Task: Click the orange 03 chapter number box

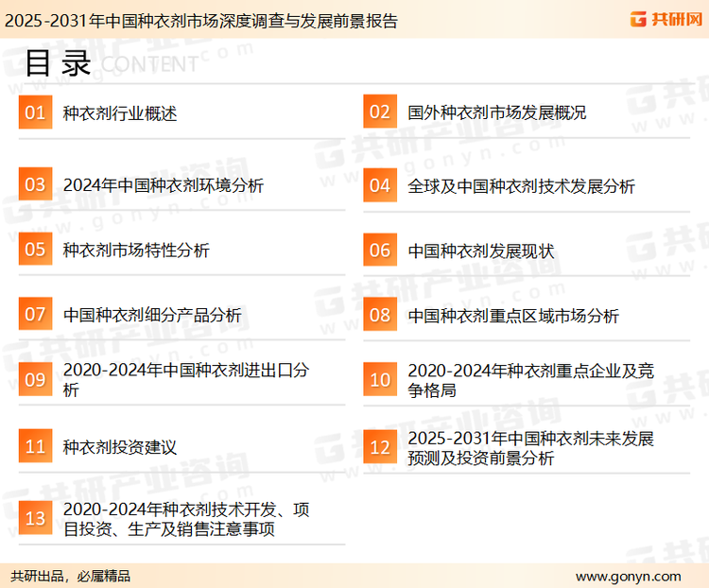Action: coord(35,184)
